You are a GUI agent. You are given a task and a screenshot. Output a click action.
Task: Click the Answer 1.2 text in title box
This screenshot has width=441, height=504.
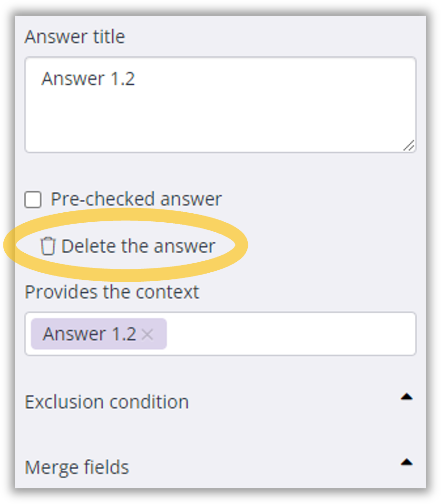(88, 79)
